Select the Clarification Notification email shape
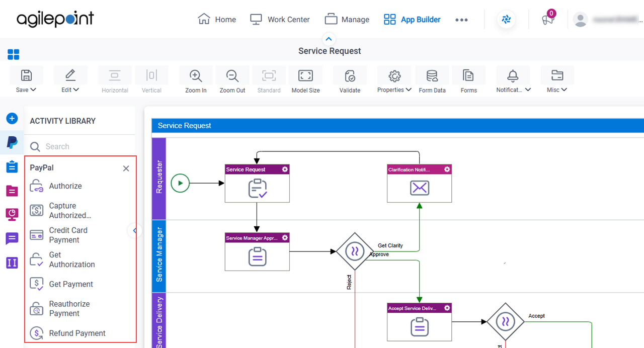644x348 pixels. click(x=419, y=184)
